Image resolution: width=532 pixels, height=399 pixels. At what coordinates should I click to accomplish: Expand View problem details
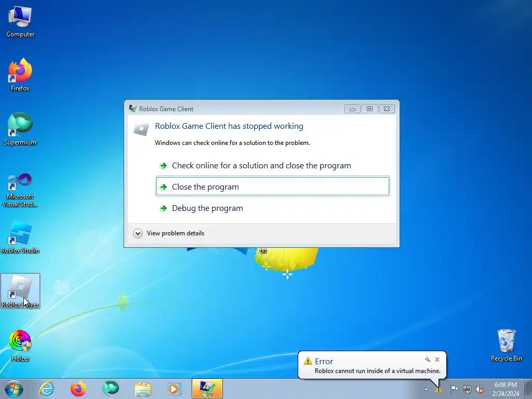click(169, 233)
